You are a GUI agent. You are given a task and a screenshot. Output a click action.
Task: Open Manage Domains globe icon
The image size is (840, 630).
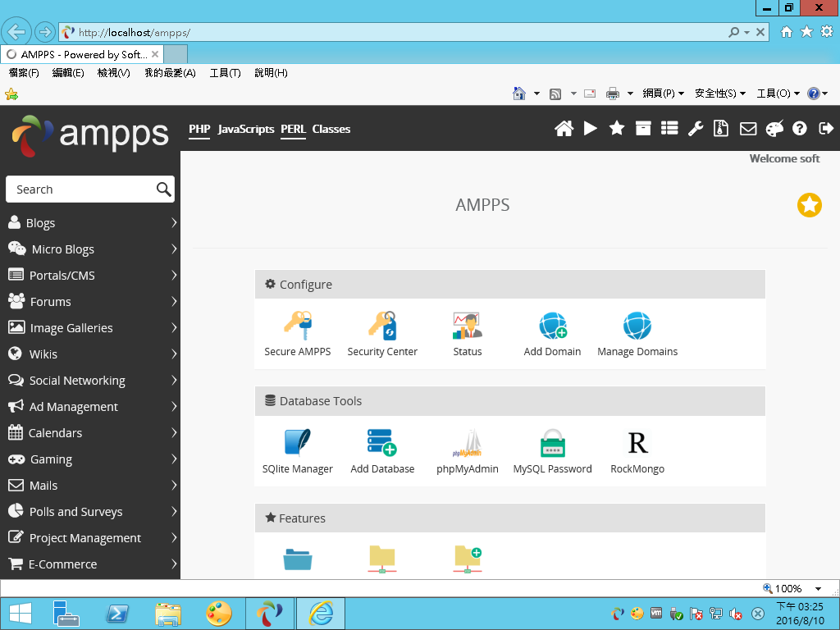pos(637,325)
